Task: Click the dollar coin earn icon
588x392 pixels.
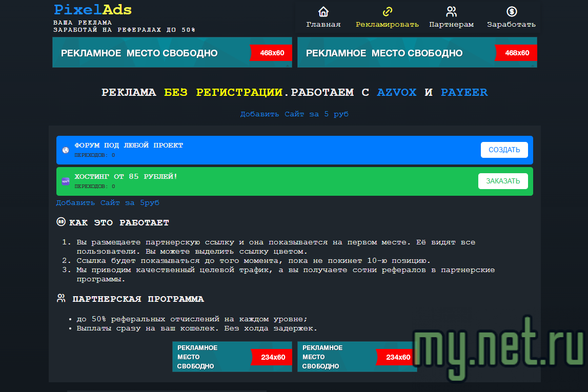Action: click(x=511, y=12)
